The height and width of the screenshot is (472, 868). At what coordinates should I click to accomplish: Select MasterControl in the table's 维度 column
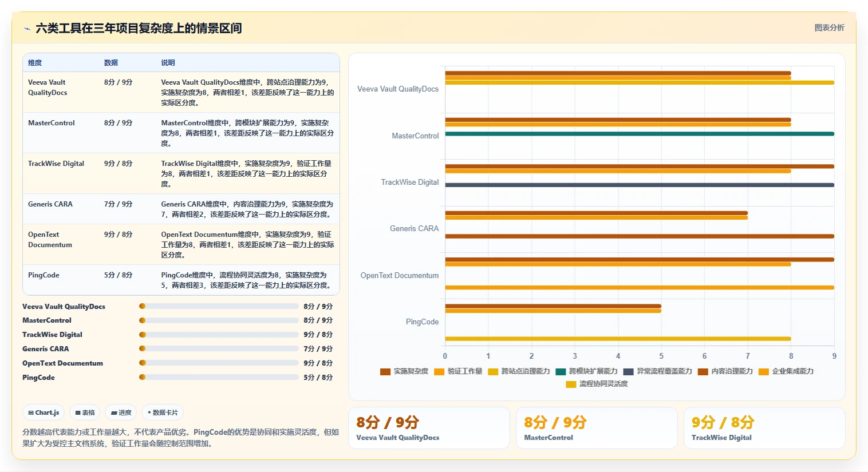click(52, 123)
